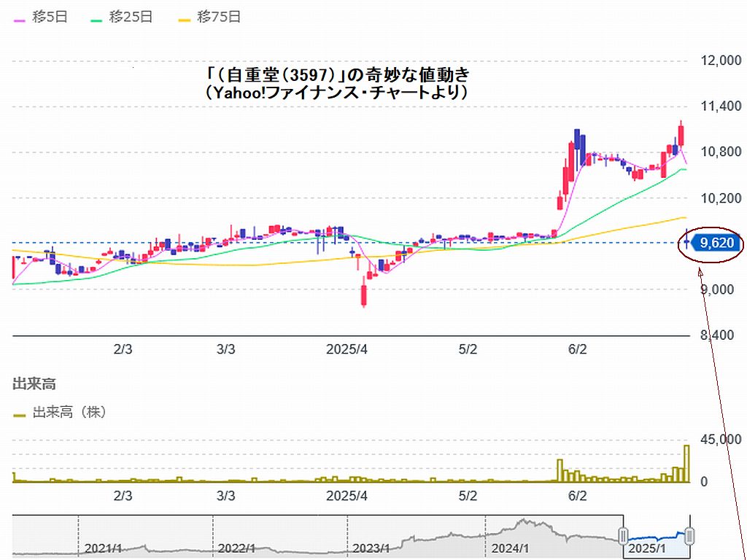747x560 pixels.
Task: Click the 10,200 price axis label
Action: point(721,198)
